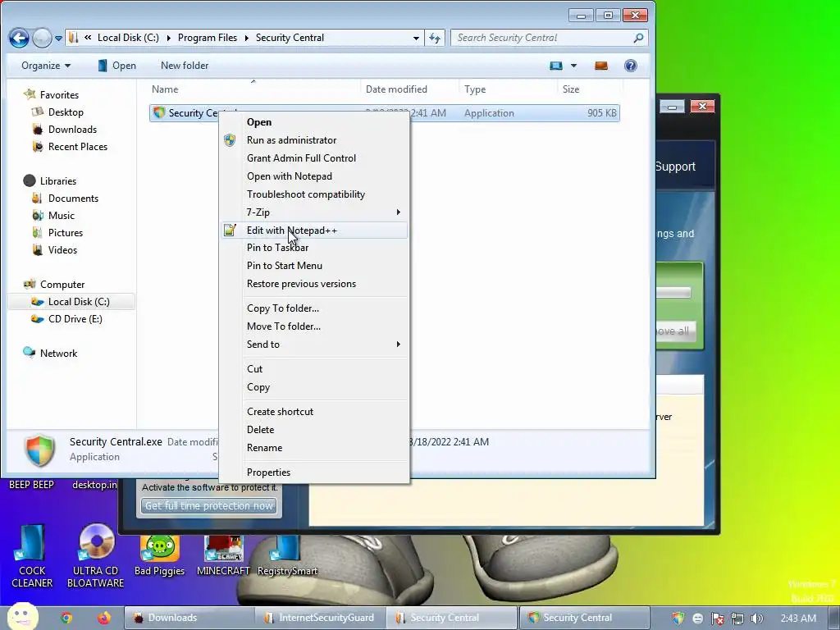Image resolution: width=840 pixels, height=630 pixels.
Task: Choose Pin to Taskbar
Action: click(x=314, y=248)
